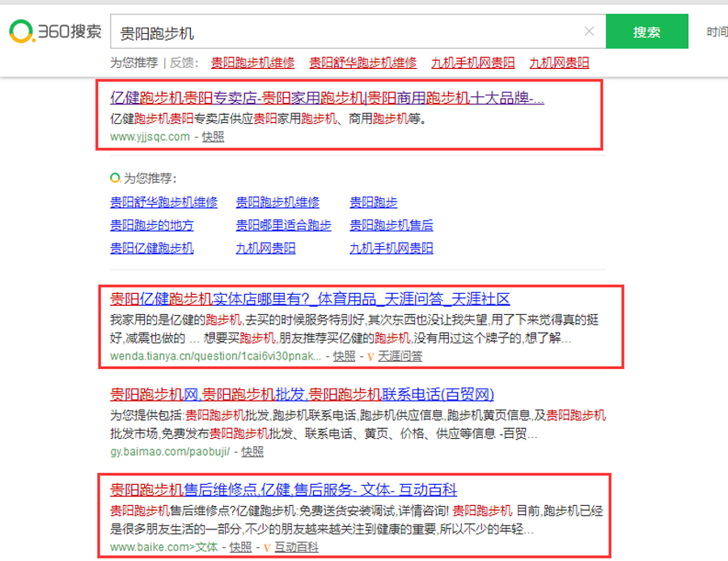Image resolution: width=728 pixels, height=561 pixels.
Task: Click the 天涯问答 verified link
Action: 400,356
